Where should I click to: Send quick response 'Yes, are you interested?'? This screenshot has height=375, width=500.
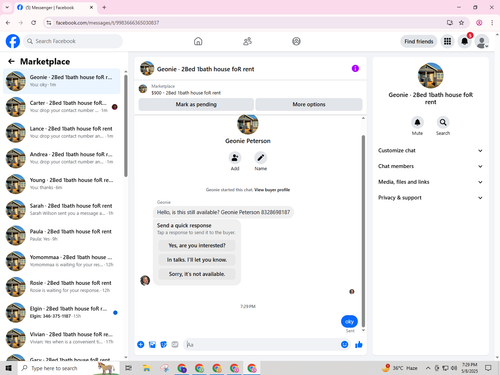(197, 245)
